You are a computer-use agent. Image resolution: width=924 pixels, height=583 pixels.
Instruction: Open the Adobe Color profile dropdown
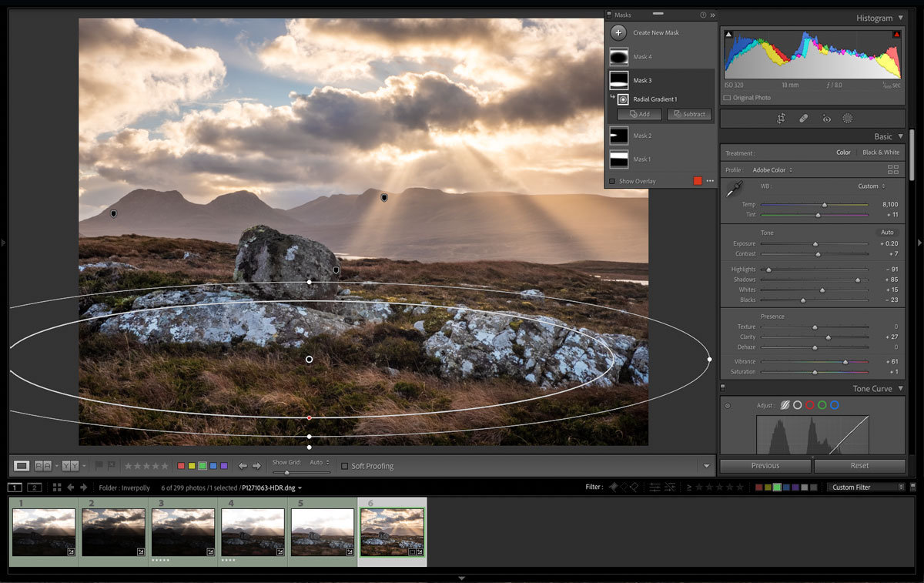click(772, 170)
